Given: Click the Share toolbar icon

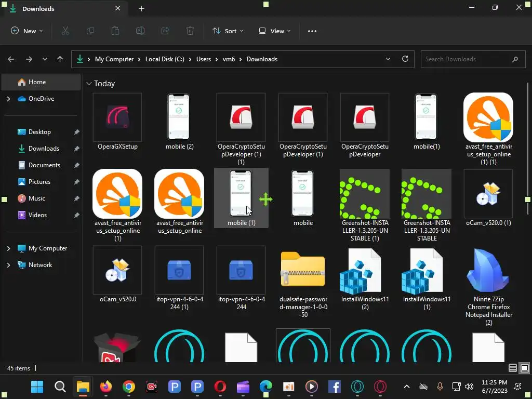Looking at the screenshot, I should [x=165, y=31].
